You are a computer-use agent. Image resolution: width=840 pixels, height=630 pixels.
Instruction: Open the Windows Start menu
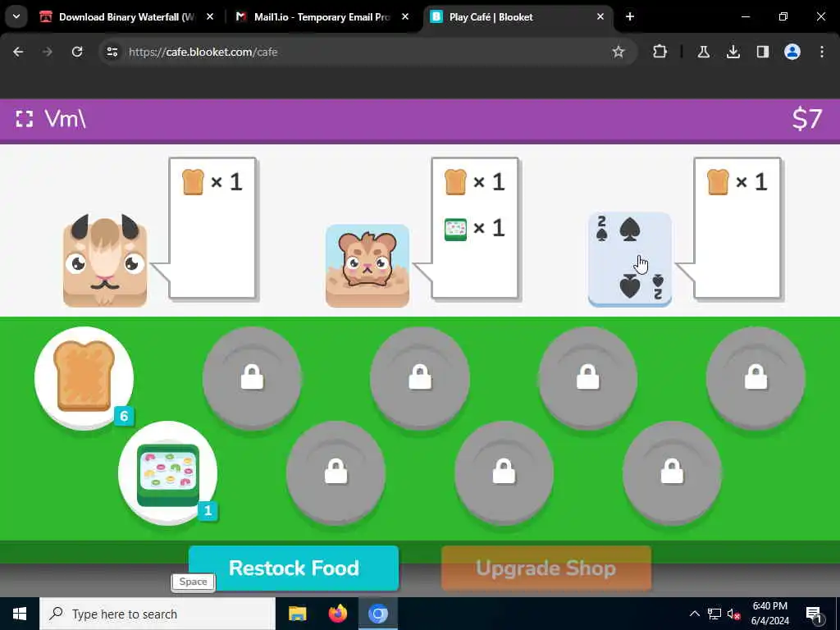20,614
